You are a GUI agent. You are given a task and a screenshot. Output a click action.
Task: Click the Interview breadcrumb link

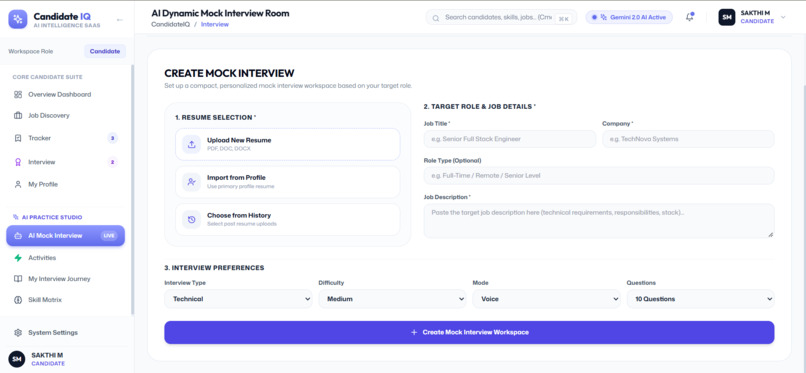pyautogui.click(x=215, y=24)
